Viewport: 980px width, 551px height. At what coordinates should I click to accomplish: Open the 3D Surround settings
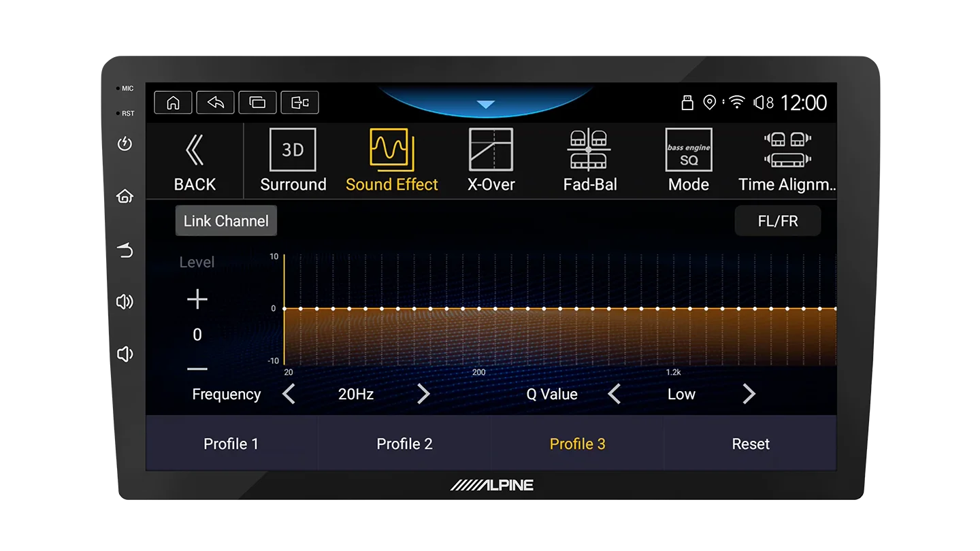click(x=293, y=161)
